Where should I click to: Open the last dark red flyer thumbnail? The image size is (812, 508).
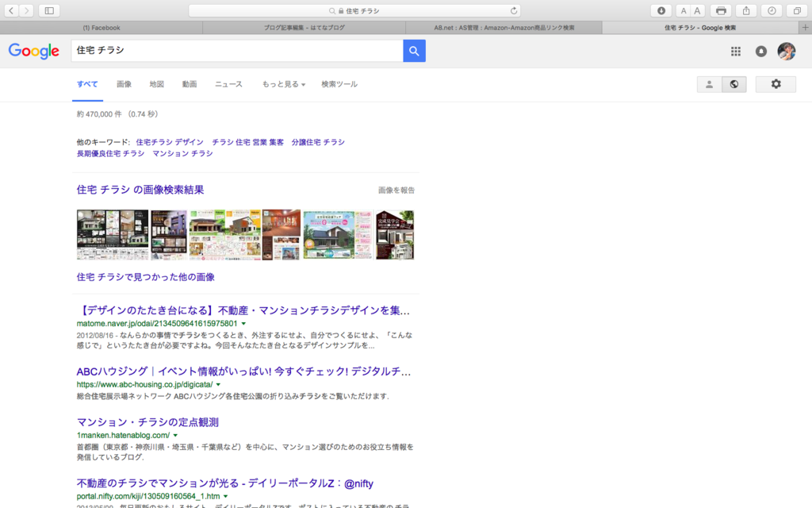(x=395, y=235)
